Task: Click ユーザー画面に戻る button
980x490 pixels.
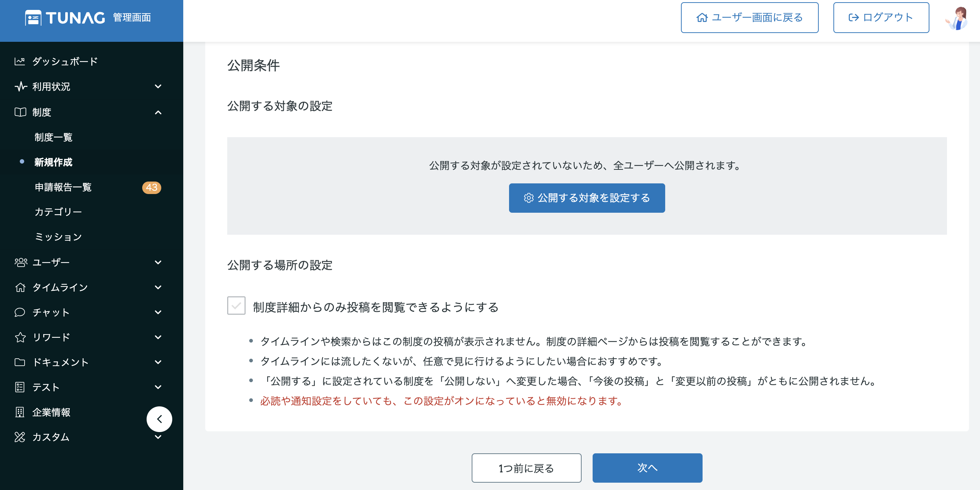Action: pos(749,18)
